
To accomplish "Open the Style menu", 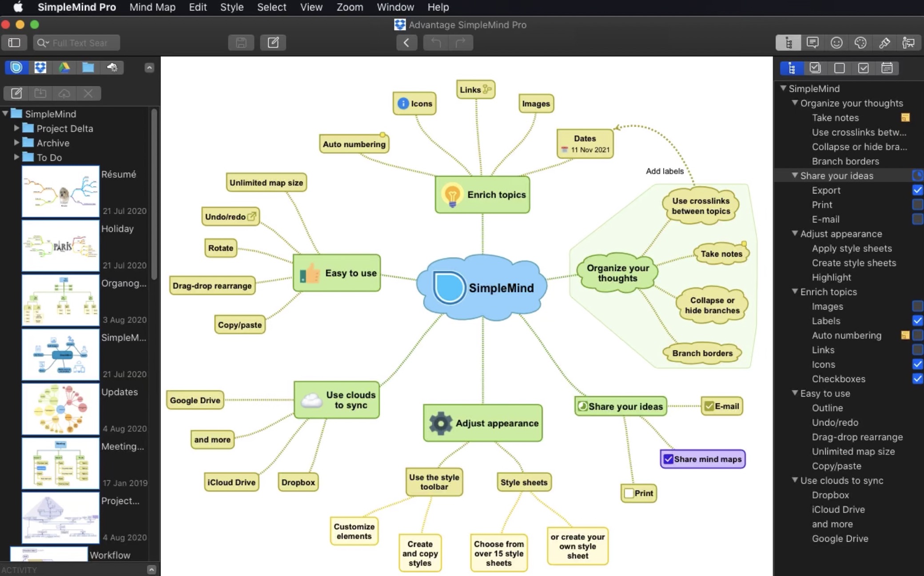I will pyautogui.click(x=232, y=7).
